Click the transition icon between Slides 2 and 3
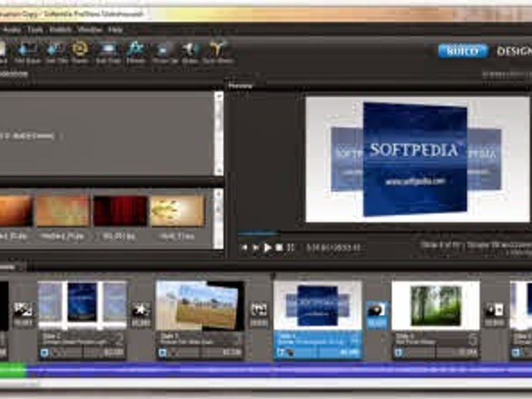The height and width of the screenshot is (399, 532). [141, 309]
